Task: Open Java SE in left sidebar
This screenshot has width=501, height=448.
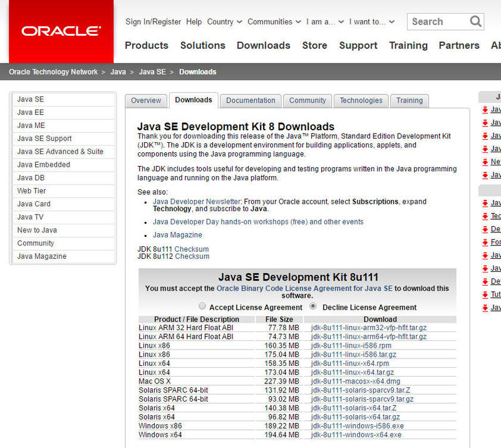Action: point(63,100)
